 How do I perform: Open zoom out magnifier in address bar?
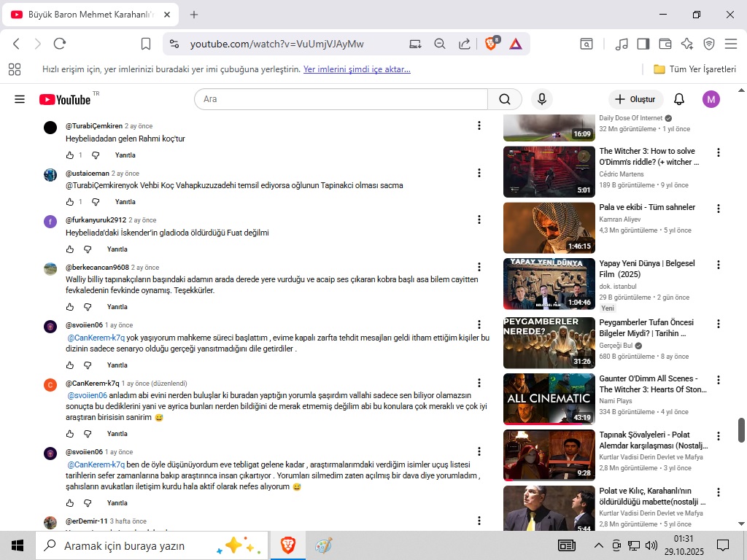click(440, 44)
